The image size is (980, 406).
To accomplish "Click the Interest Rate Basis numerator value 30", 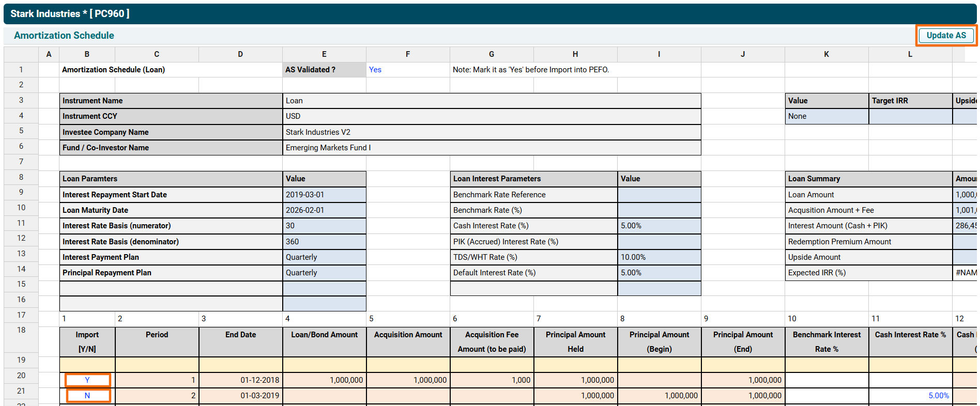I will pyautogui.click(x=324, y=226).
